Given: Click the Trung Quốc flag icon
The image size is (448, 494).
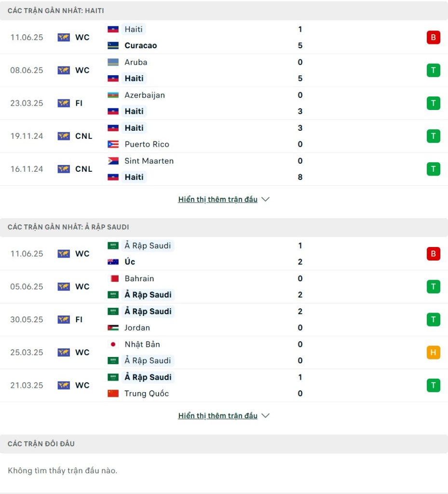Looking at the screenshot, I should click(113, 394).
